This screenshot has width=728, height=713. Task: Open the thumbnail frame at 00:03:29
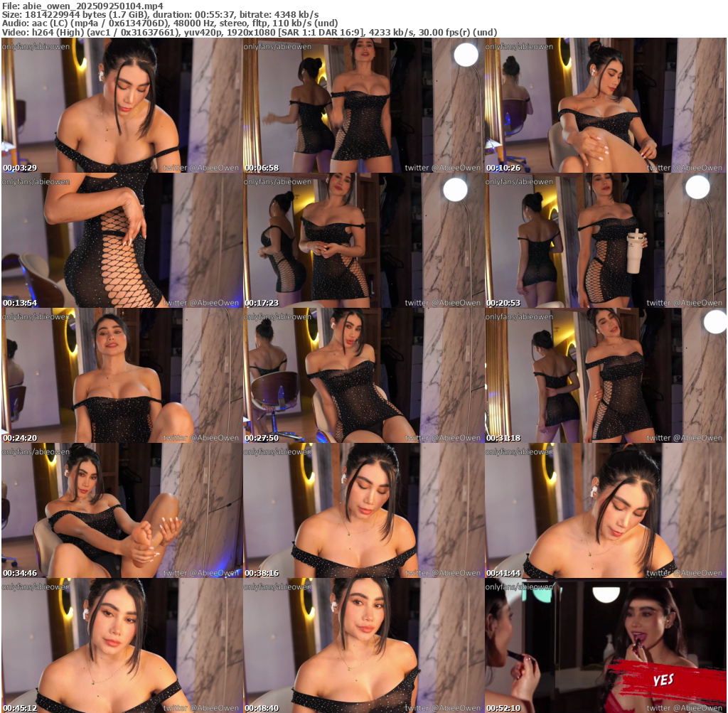(x=122, y=105)
